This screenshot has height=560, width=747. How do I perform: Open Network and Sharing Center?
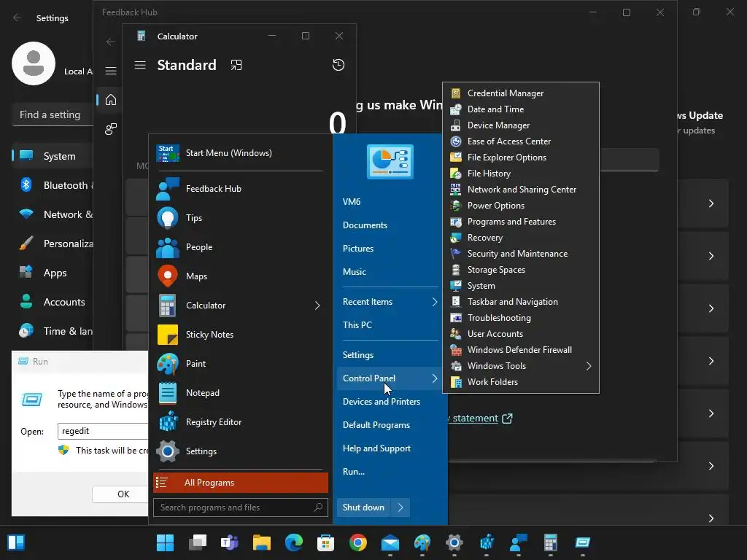coord(521,190)
